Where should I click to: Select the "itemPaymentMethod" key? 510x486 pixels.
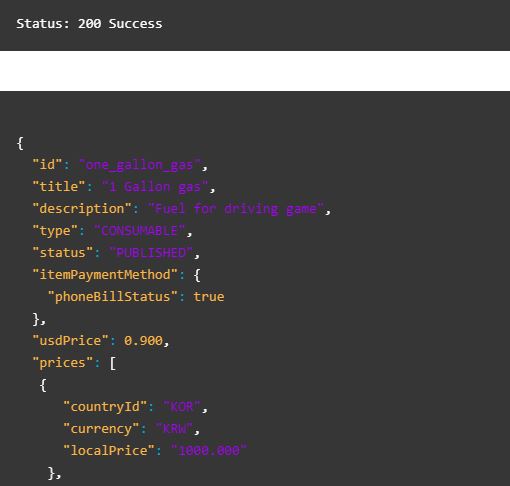105,275
